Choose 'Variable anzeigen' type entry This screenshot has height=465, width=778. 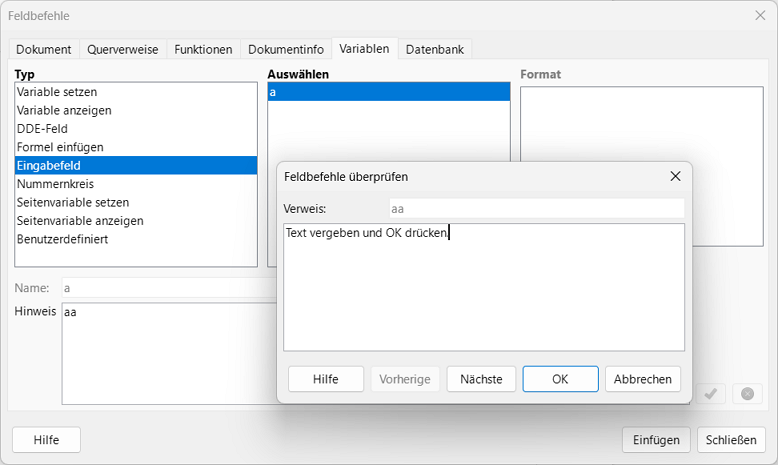coord(64,110)
